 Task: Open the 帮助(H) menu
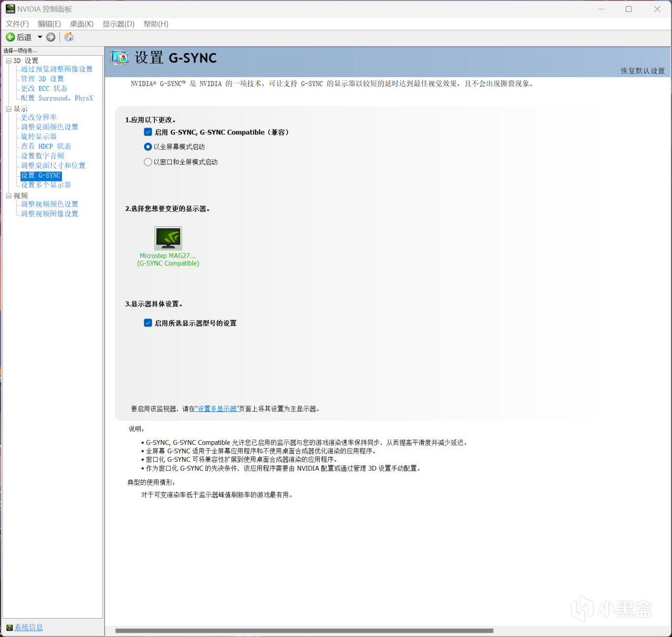coord(156,24)
